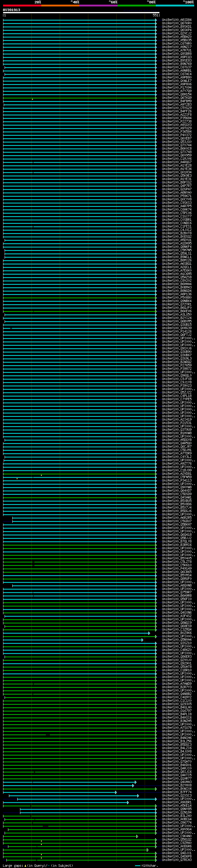The width and height of the screenshot is (197, 868).
Task: Choose hit UniRef100_Q8IJC6
Action: 176,772
